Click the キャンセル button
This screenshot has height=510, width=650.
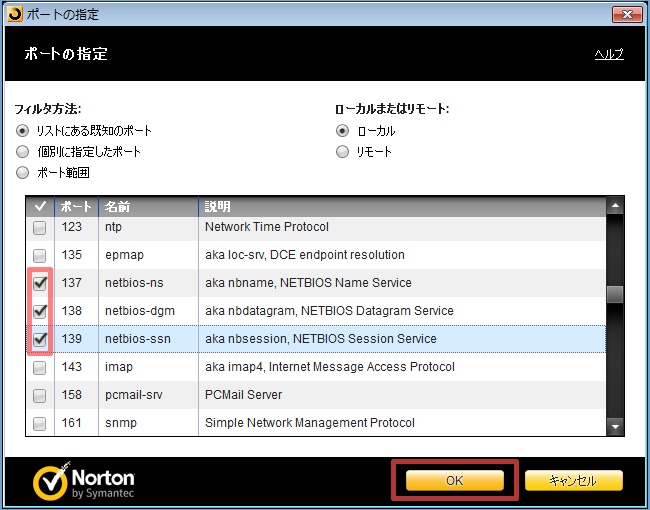click(573, 481)
